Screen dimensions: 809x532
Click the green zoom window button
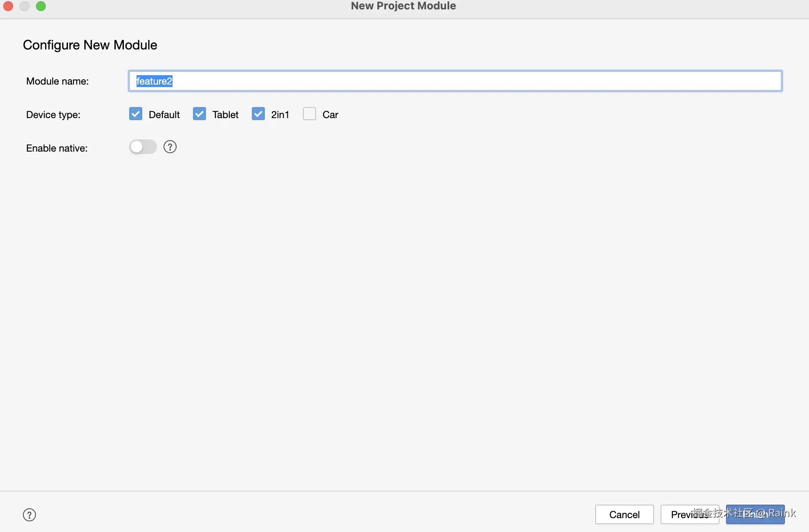click(41, 6)
